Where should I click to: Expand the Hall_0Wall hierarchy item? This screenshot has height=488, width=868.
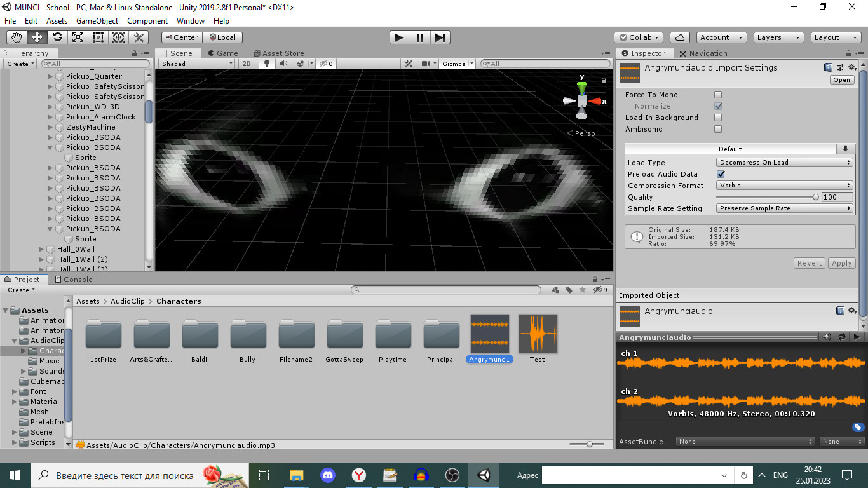[x=41, y=249]
